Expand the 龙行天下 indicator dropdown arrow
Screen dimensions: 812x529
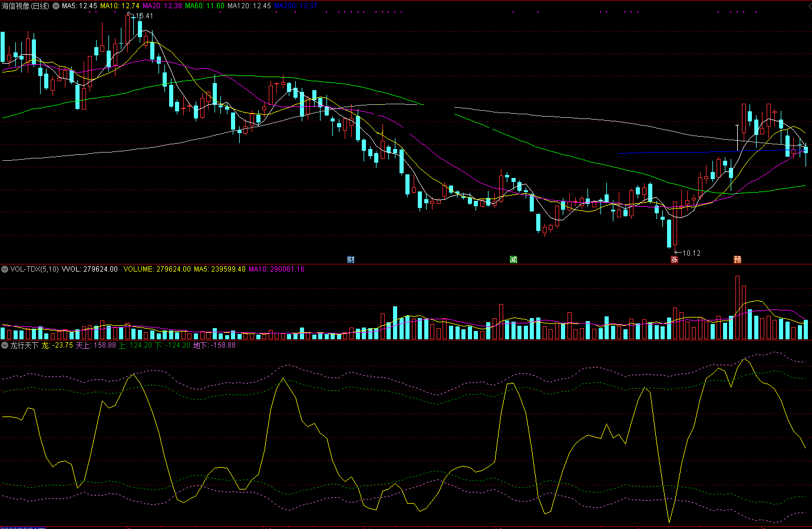pyautogui.click(x=5, y=345)
